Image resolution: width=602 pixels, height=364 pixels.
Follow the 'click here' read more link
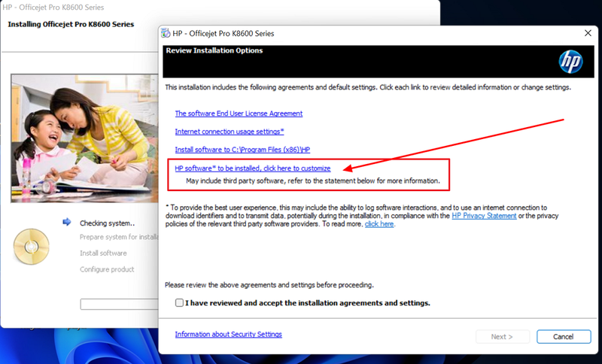point(379,224)
